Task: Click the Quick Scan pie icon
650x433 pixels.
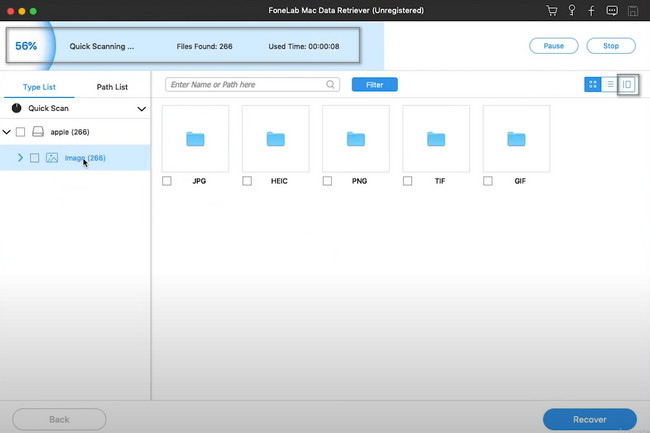Action: pos(17,108)
